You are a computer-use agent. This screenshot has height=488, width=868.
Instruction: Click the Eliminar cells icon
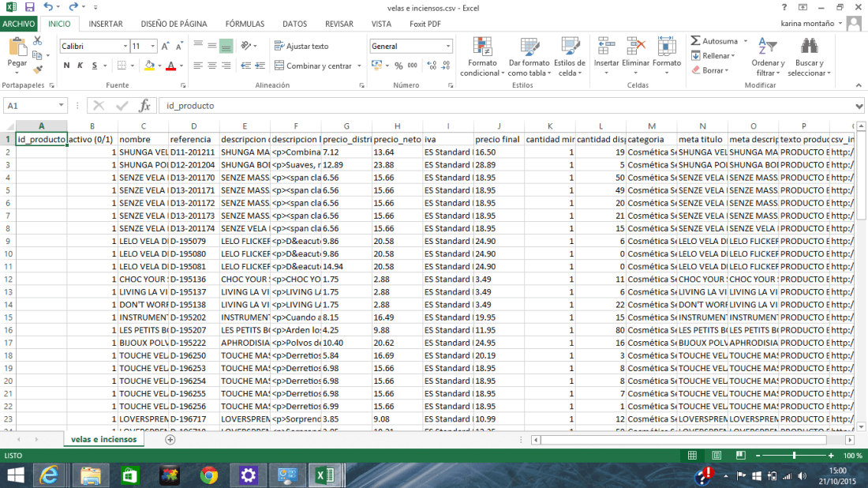tap(635, 47)
